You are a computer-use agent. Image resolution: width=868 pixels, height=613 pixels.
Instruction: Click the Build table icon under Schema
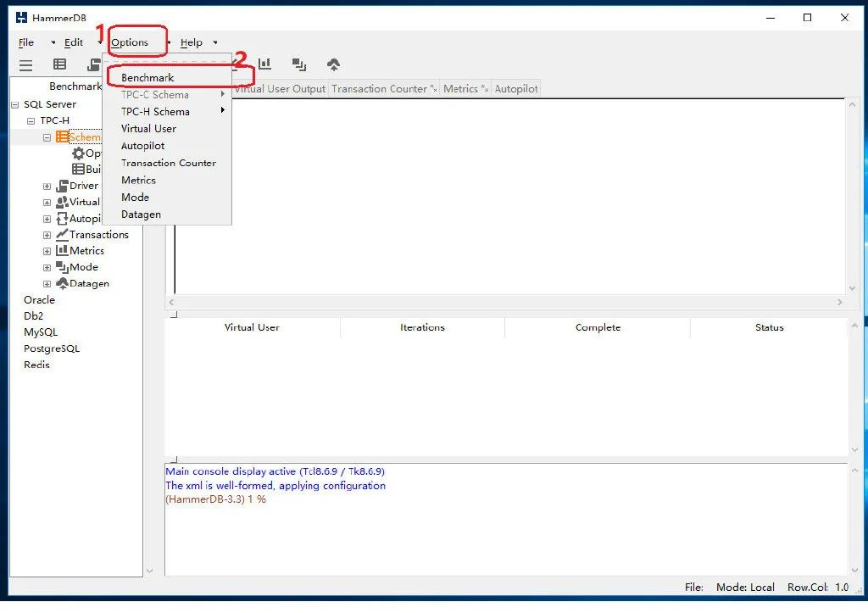(79, 169)
